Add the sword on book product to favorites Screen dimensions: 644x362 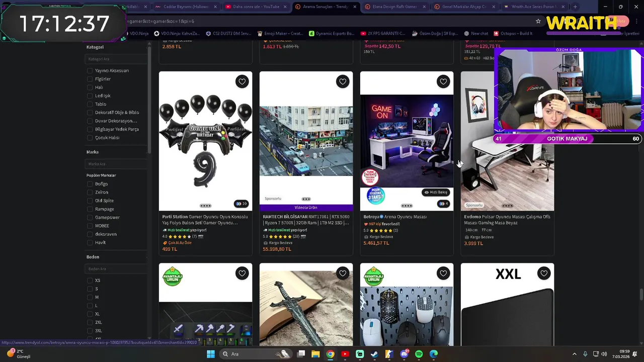343,274
